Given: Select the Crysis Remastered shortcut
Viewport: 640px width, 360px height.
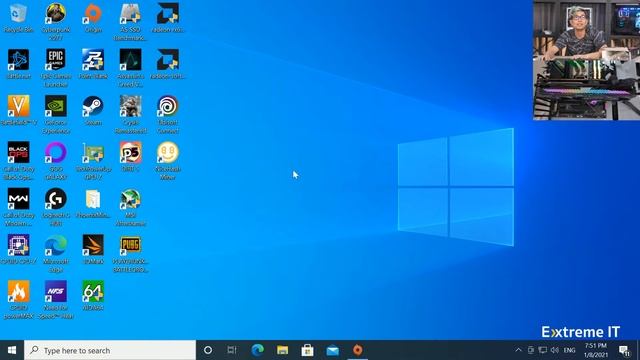Looking at the screenshot, I should tap(131, 114).
